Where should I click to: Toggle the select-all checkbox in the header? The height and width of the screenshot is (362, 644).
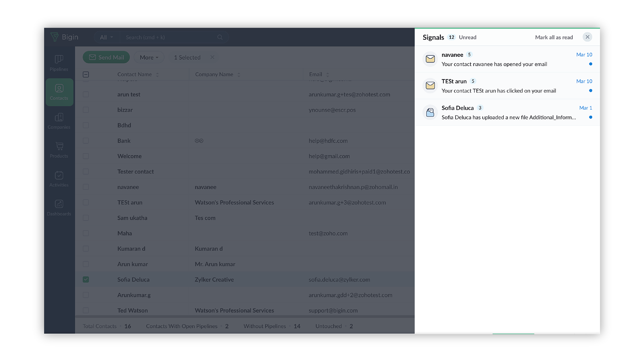click(x=86, y=74)
